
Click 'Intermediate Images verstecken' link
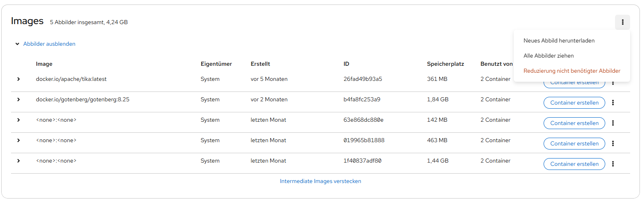pos(320,181)
